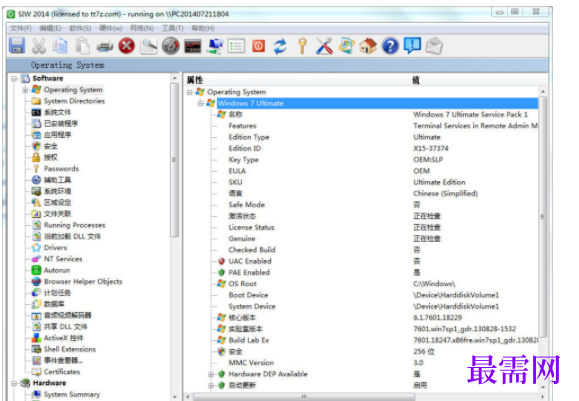This screenshot has height=401, width=579.
Task: Click the gauge dial toolbar icon
Action: click(171, 46)
